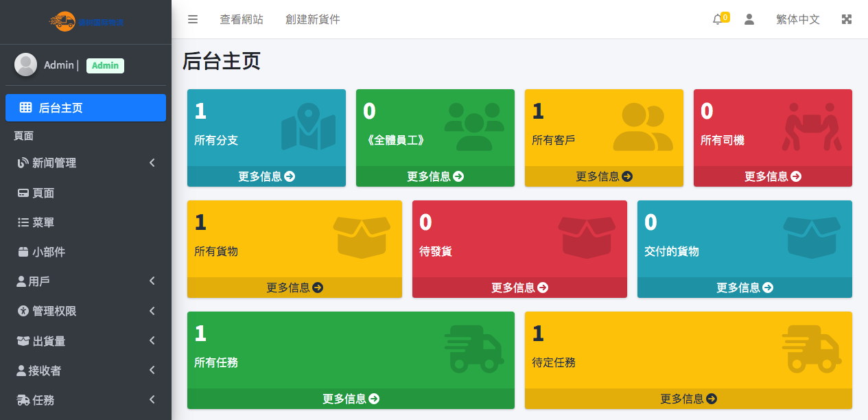Click the movers icon on 所有司機 card
The height and width of the screenshot is (420, 868).
(812, 127)
